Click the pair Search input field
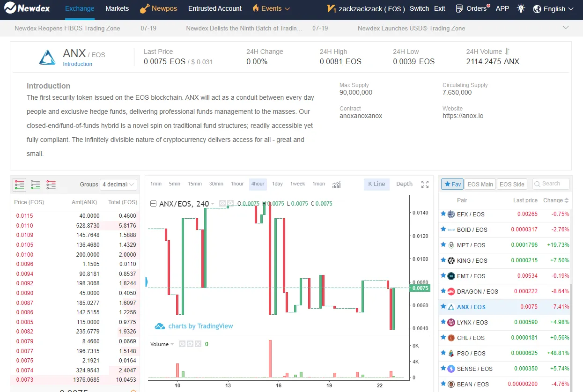 point(551,184)
